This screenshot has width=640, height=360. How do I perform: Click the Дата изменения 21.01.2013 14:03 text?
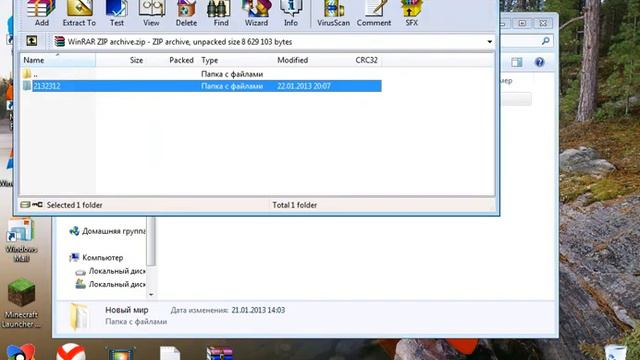(x=228, y=310)
